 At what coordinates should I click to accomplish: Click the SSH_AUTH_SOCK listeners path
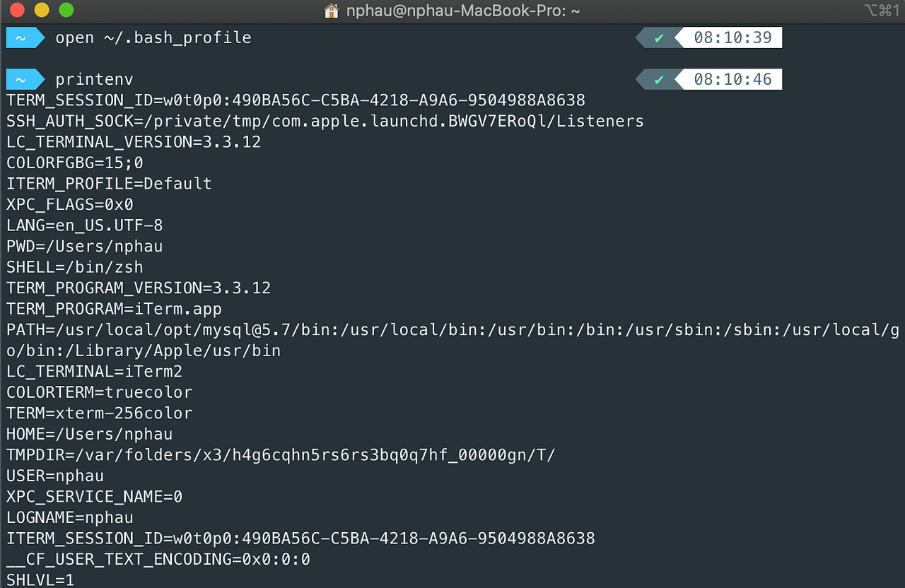click(325, 120)
